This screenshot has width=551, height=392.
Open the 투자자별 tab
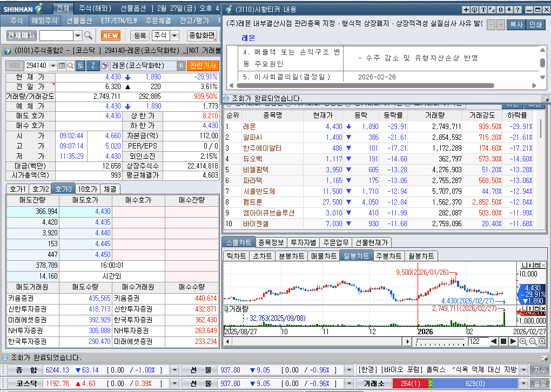304,242
